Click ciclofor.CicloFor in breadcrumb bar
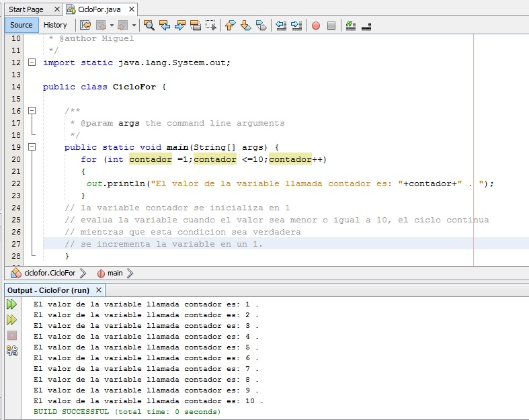 point(50,273)
